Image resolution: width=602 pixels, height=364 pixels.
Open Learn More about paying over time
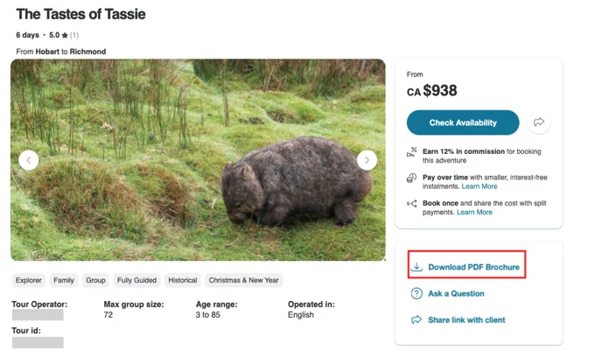[x=479, y=186]
